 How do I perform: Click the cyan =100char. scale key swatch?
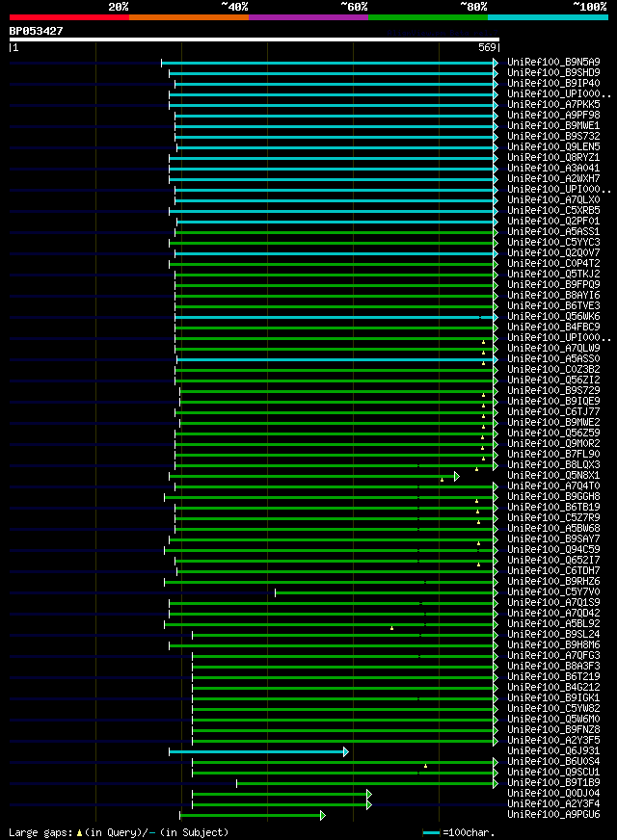(431, 833)
